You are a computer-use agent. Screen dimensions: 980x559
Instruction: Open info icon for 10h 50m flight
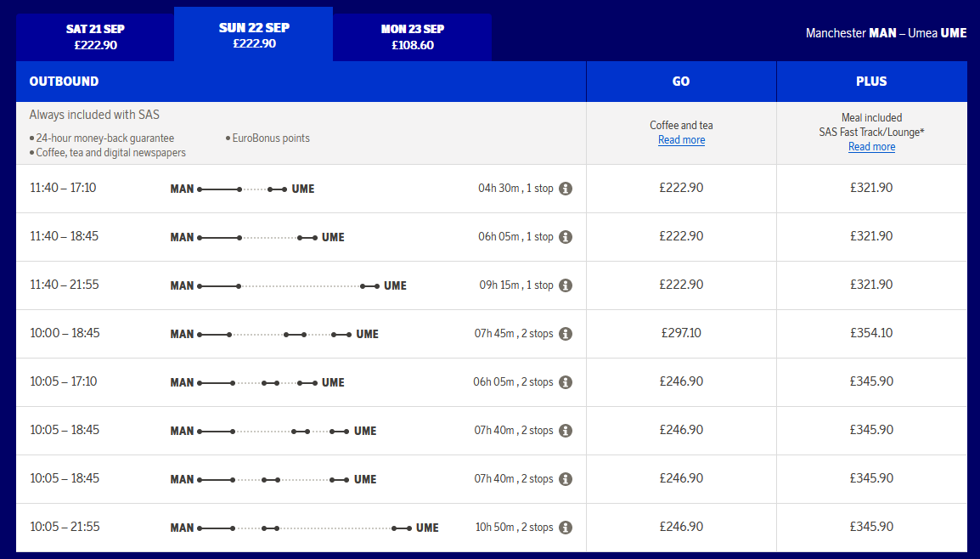point(566,527)
